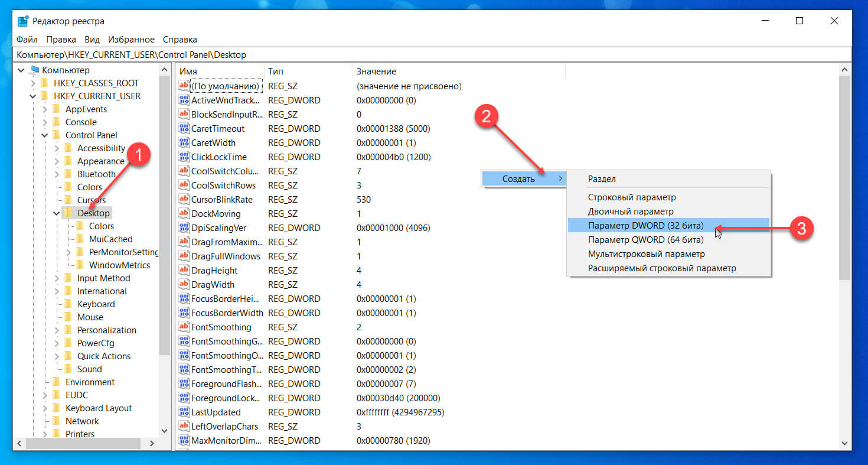Select the Mouse key in the tree

90,317
